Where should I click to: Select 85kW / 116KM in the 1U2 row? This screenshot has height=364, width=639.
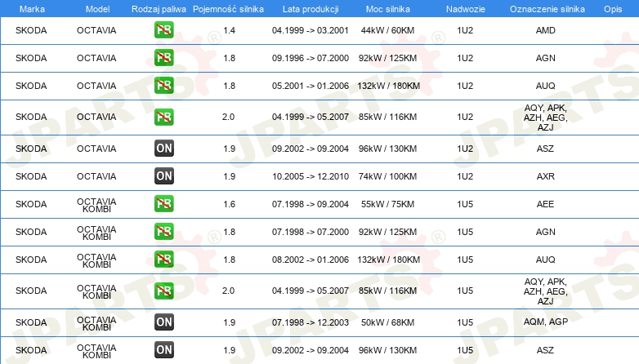click(387, 117)
